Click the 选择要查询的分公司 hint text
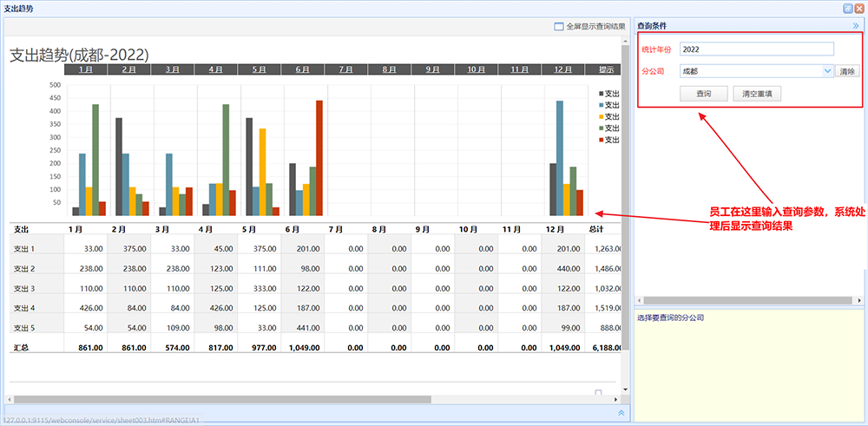868x426 pixels. pyautogui.click(x=670, y=318)
